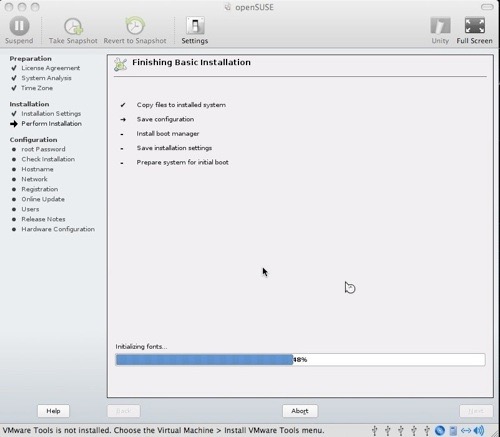This screenshot has width=500, height=437.
Task: Select 'Online Update' in sidebar
Action: (43, 199)
